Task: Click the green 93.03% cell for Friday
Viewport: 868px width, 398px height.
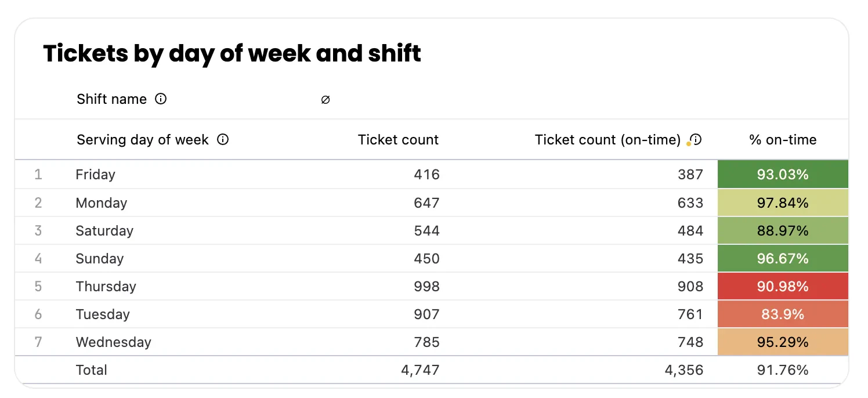Action: (x=782, y=174)
